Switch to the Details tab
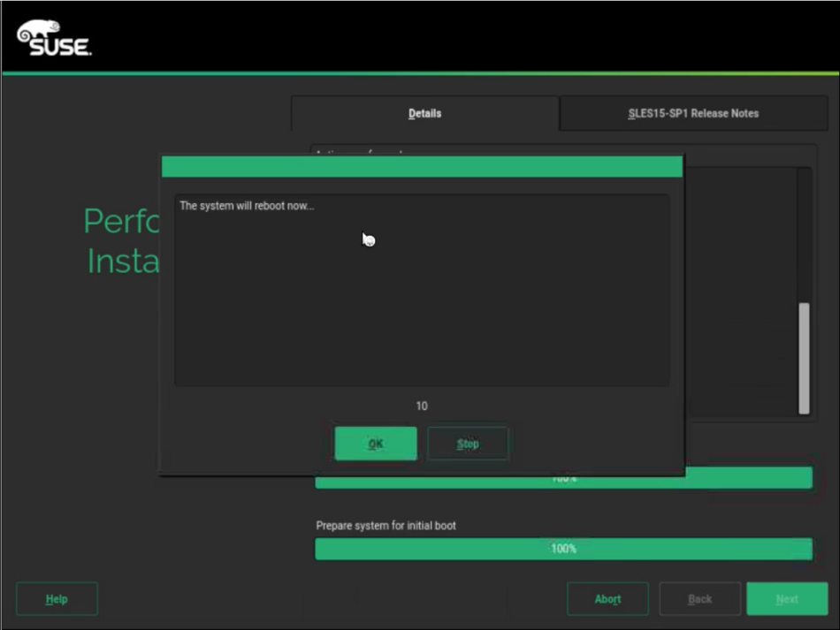Viewport: 840px width, 630px height. (424, 113)
